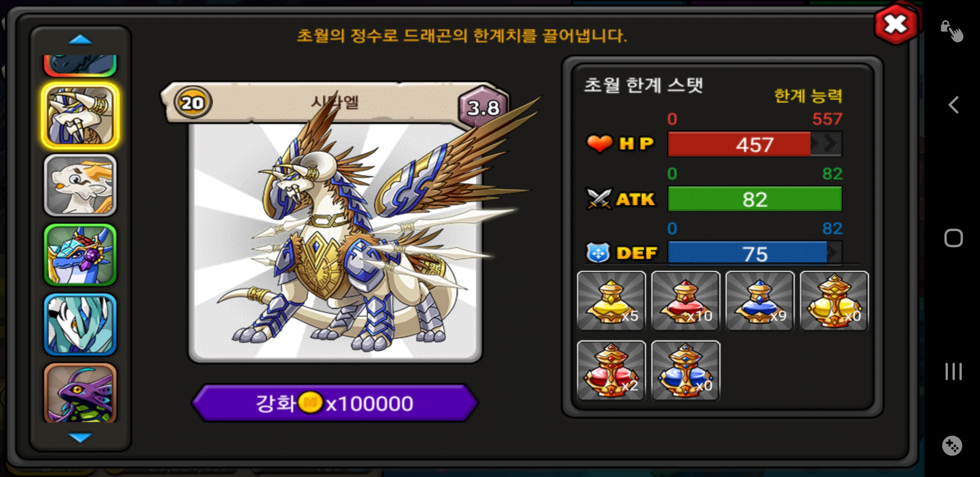Choose the purple dragon portrait

[x=80, y=393]
